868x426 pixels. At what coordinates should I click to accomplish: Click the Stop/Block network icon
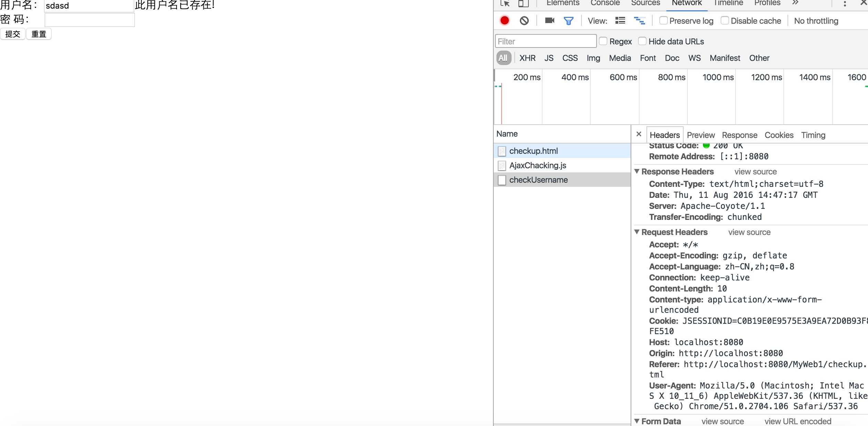pyautogui.click(x=523, y=21)
